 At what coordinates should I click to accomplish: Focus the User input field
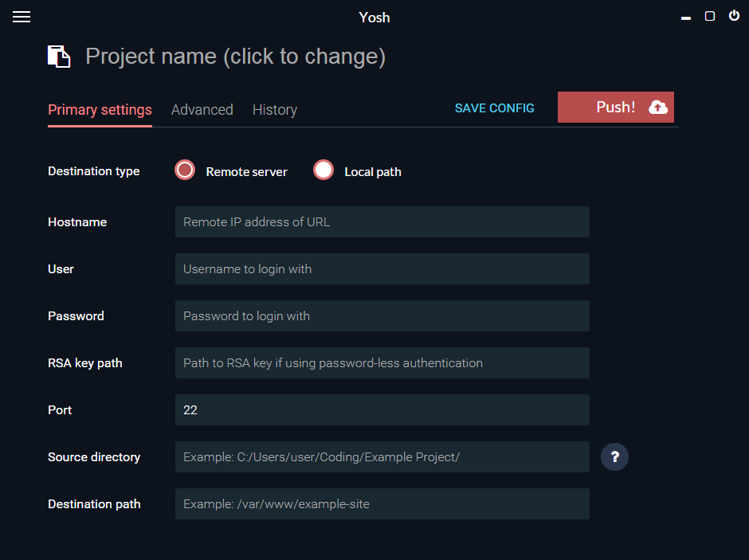tap(382, 268)
